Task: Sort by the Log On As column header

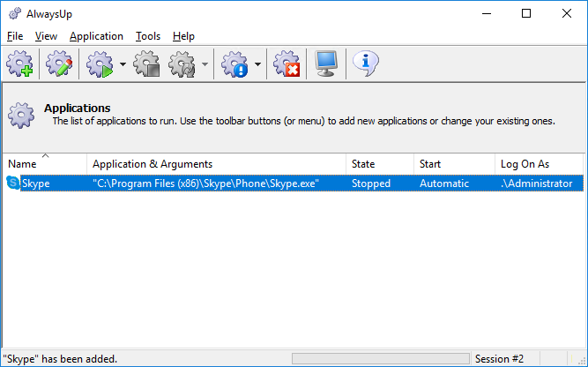Action: [539, 164]
